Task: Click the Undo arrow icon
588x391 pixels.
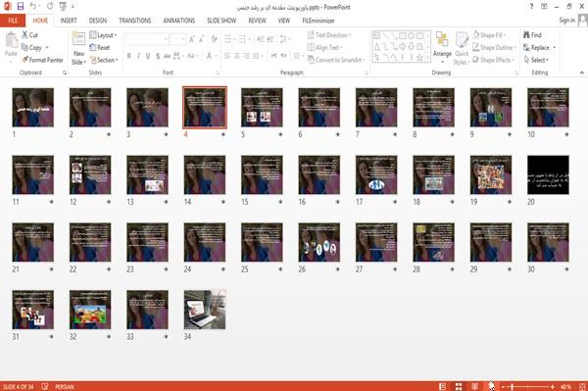Action: (33, 6)
